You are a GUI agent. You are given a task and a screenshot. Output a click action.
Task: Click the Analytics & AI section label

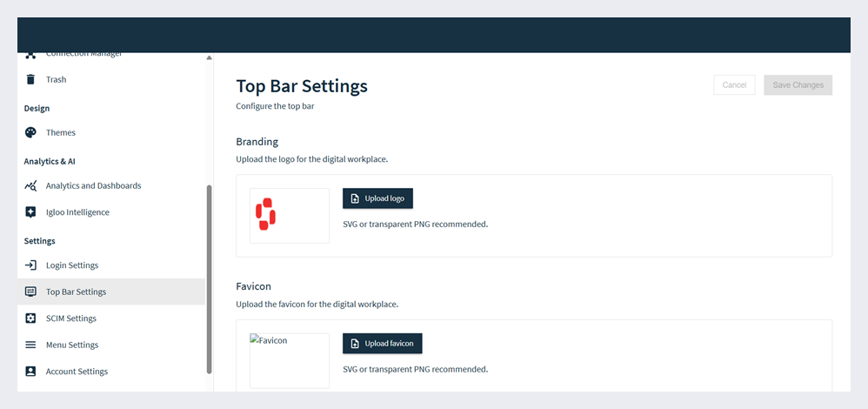tap(50, 161)
